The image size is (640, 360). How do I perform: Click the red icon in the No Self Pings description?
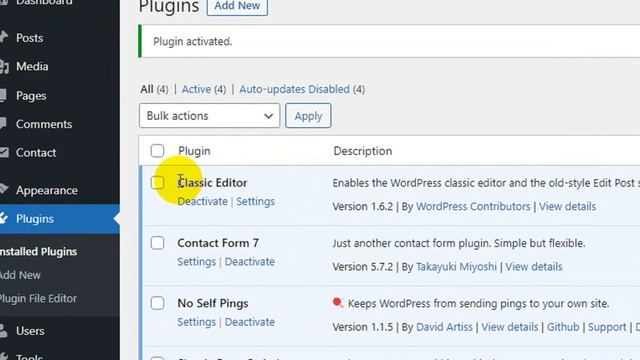338,302
